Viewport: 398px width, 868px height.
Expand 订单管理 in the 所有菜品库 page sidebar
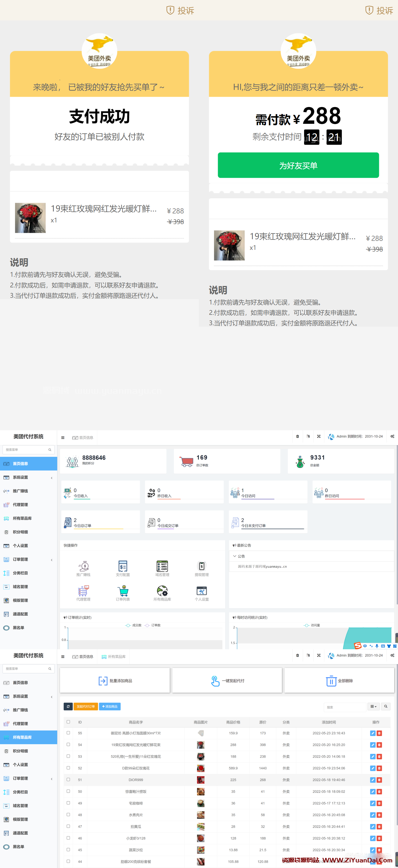[x=29, y=778]
